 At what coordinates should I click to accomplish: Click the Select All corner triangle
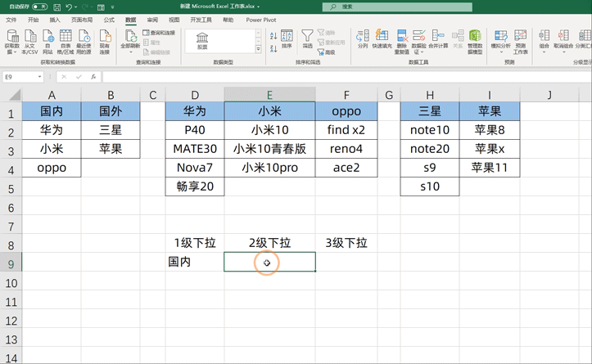coord(15,95)
